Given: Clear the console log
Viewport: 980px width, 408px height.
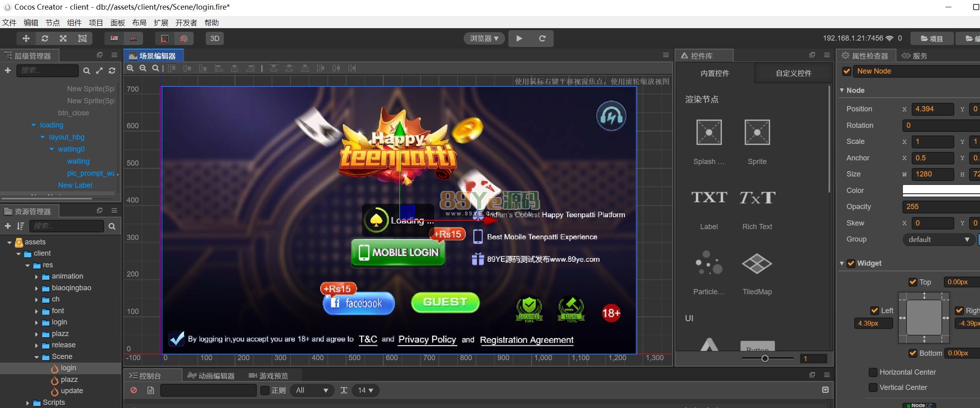Looking at the screenshot, I should [134, 390].
